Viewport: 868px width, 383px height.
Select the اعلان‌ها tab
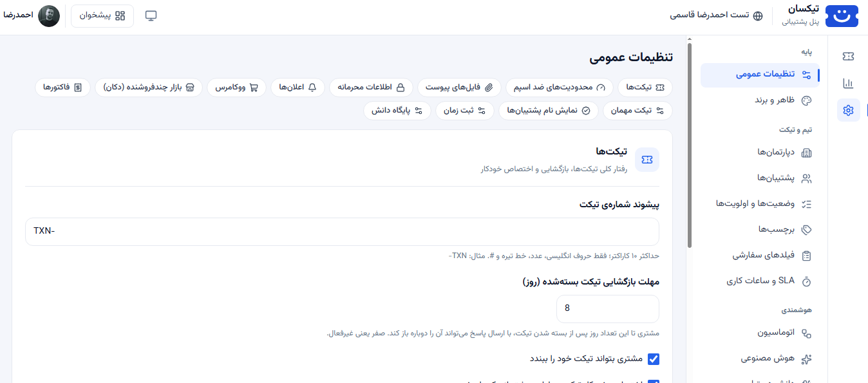(298, 87)
